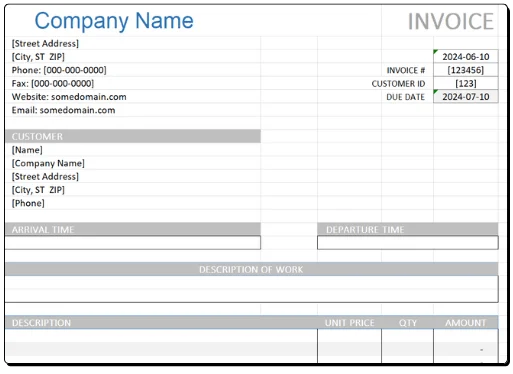Click the invoice date 2024-06-10 cell
This screenshot has height=374, width=513.
click(x=466, y=57)
